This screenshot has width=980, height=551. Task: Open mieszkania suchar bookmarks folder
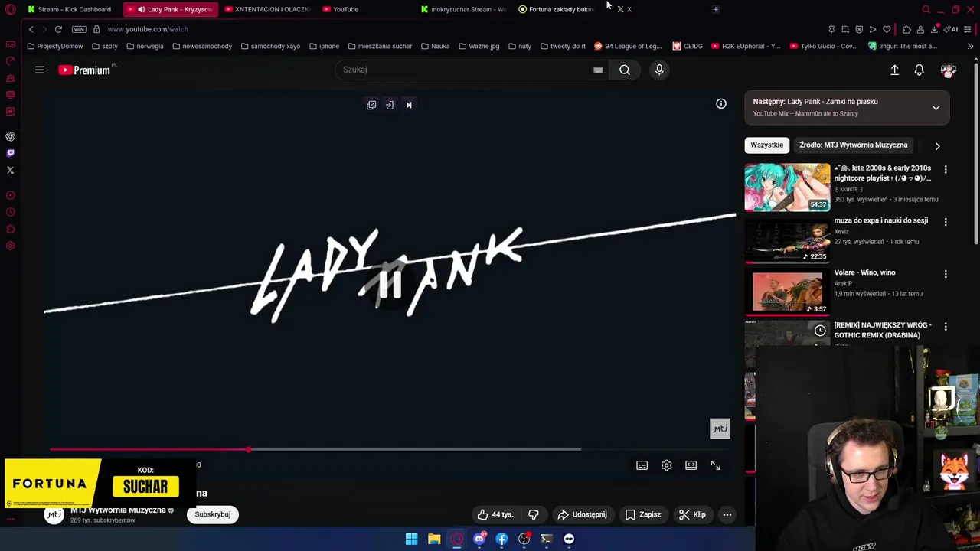click(379, 46)
